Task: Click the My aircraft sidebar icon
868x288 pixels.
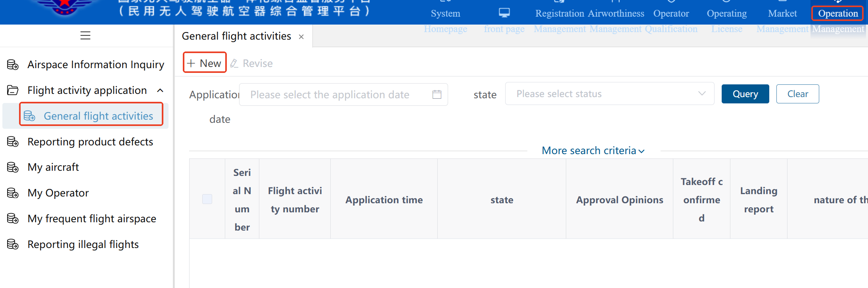Action: pos(13,167)
